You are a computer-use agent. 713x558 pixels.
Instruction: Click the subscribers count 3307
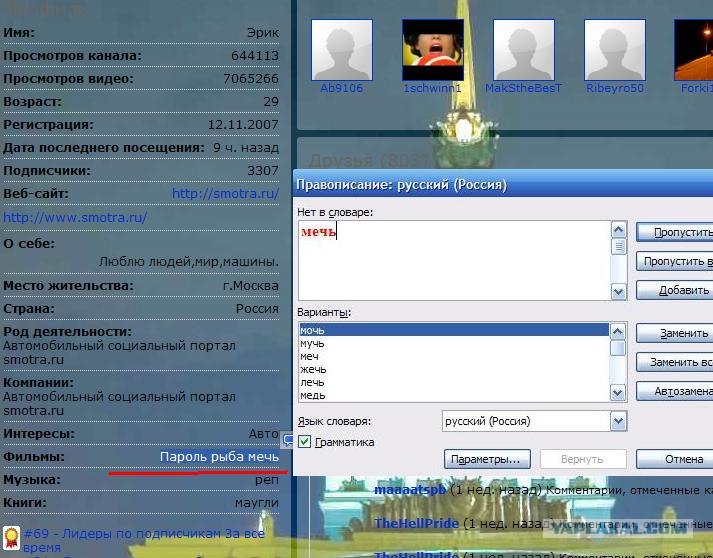click(263, 171)
